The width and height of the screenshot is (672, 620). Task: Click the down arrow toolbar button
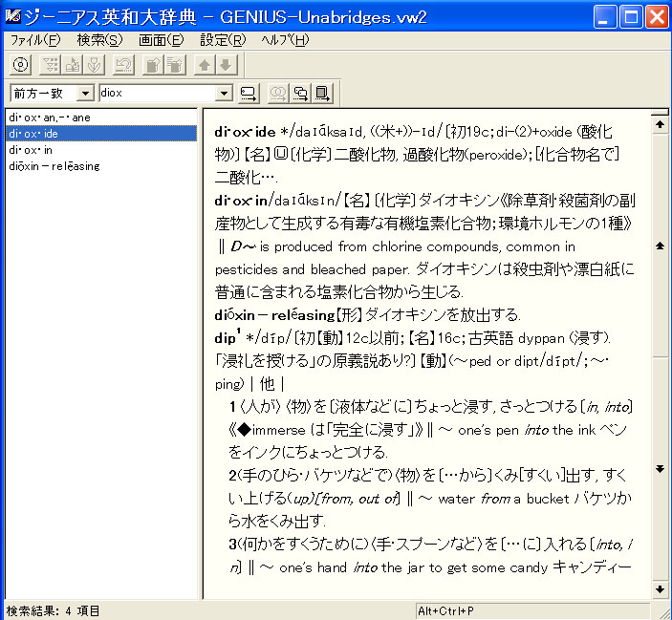tap(224, 65)
